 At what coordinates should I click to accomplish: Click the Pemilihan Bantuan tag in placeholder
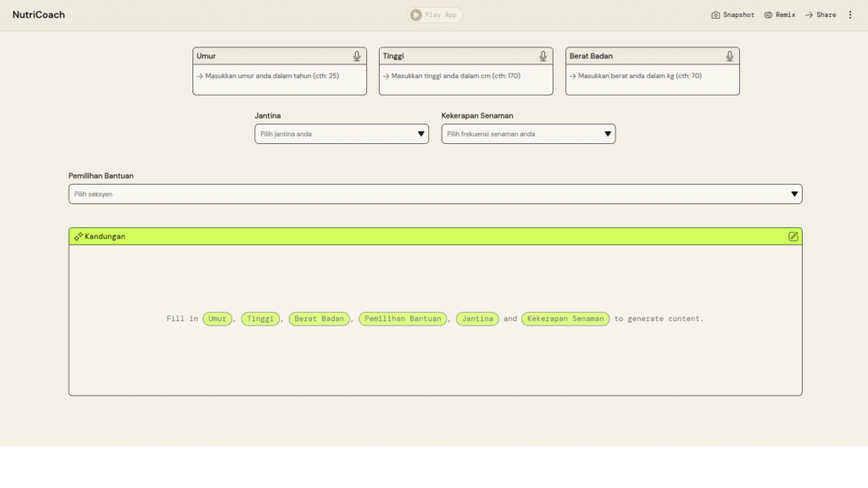[403, 319]
